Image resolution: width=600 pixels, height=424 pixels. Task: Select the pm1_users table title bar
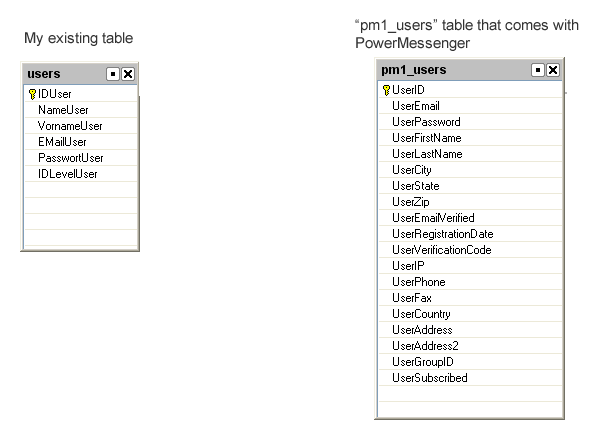(470, 70)
